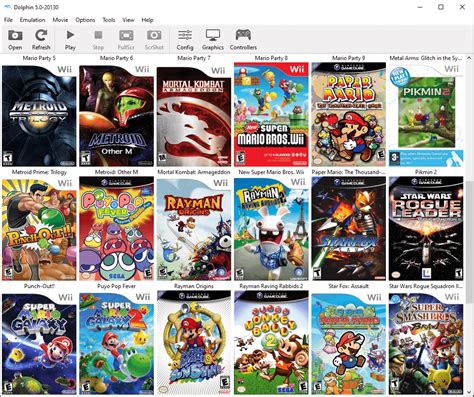474x397 pixels.
Task: Click the scrollbar up arrow
Action: [469, 58]
